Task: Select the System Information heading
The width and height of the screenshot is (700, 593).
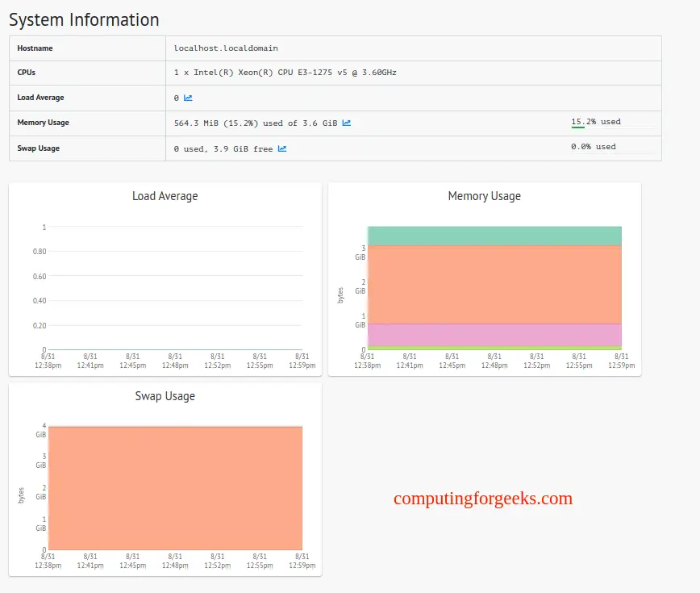Action: click(x=84, y=19)
